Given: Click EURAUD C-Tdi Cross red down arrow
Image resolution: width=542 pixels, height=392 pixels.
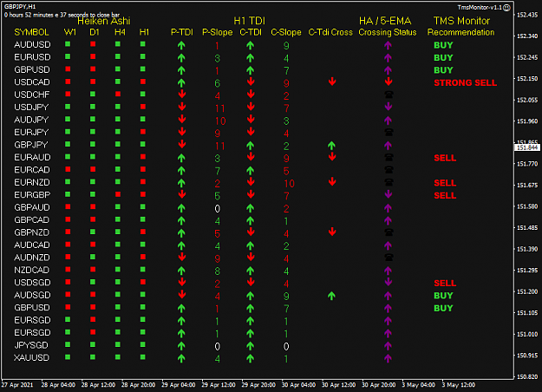Looking at the screenshot, I should [x=332, y=157].
